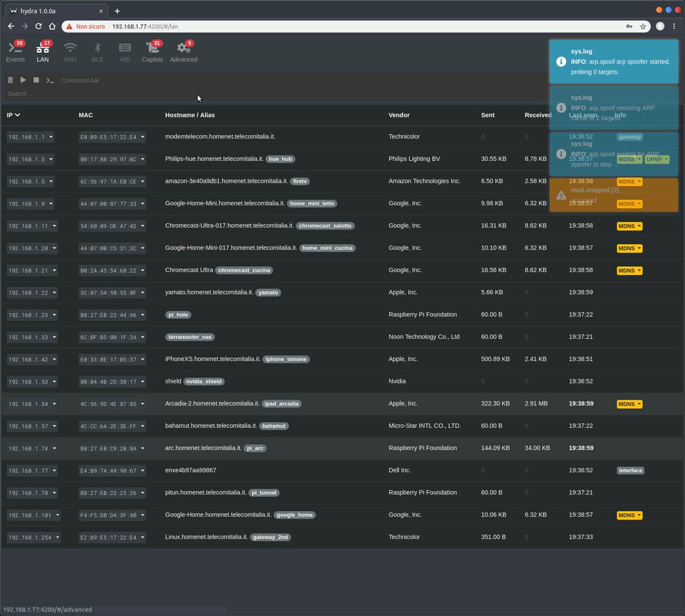The height and width of the screenshot is (616, 685).
Task: Click the Non sicuro security warning
Action: click(x=86, y=26)
